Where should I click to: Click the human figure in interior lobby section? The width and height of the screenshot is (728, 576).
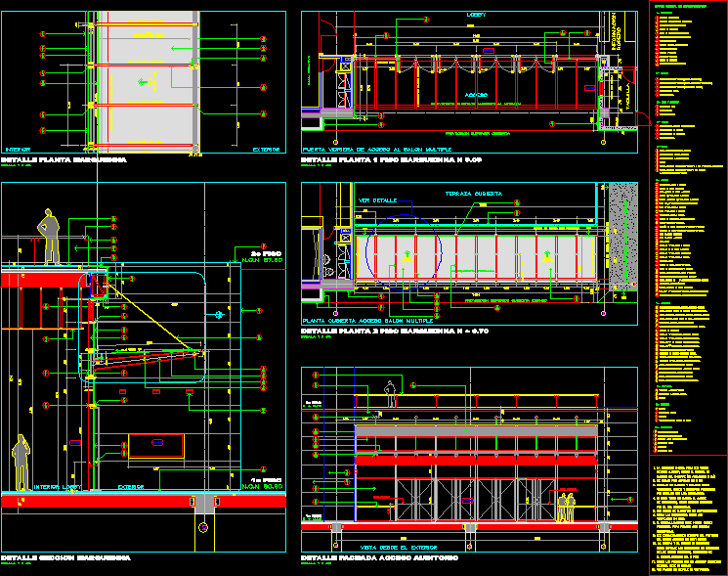tap(21, 463)
